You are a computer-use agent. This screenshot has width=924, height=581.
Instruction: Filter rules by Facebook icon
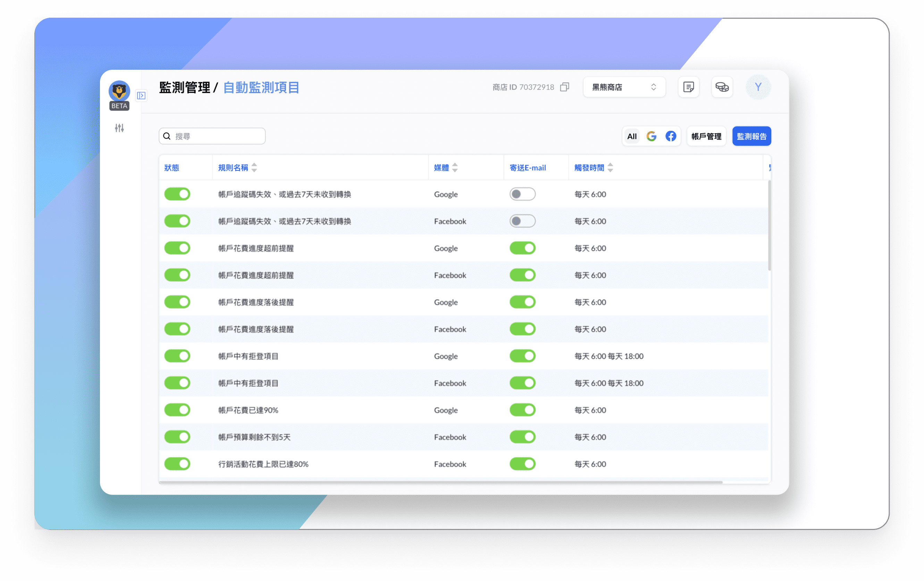pos(670,136)
